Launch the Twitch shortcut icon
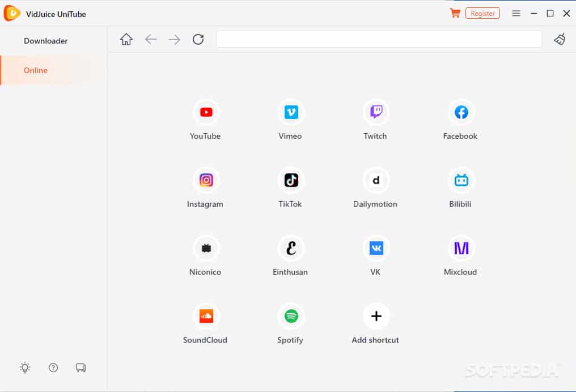This screenshot has width=576, height=392. [x=376, y=112]
